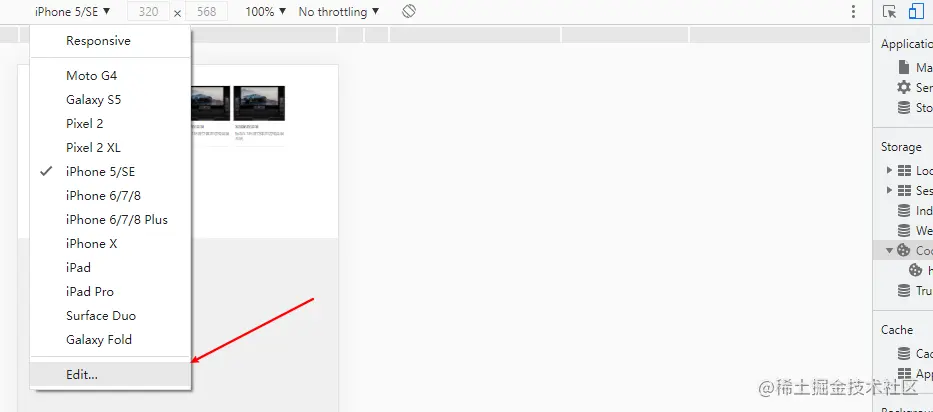Viewport: 933px width, 412px height.
Task: Click the second car thumbnail in preview
Action: (259, 103)
